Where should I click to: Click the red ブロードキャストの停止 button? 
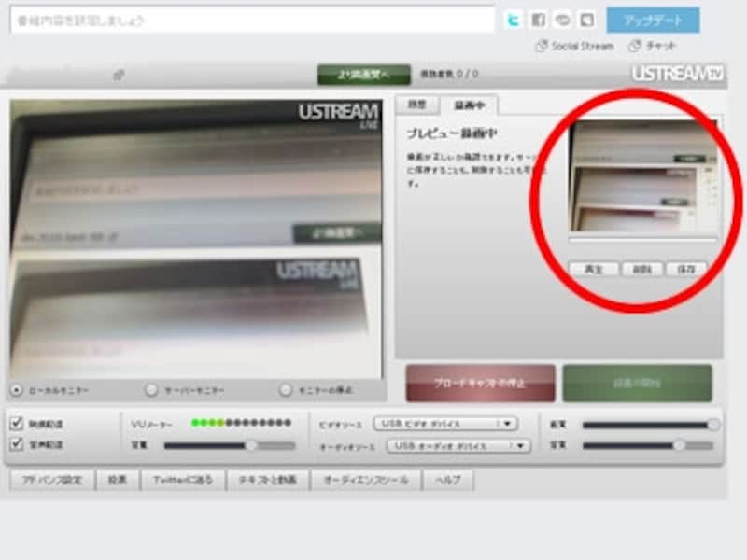tap(480, 384)
